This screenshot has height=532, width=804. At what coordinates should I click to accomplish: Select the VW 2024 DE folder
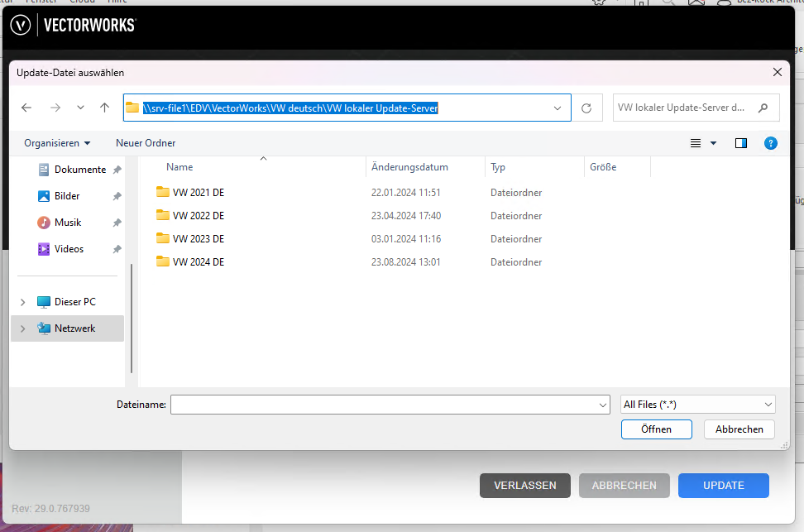click(199, 262)
